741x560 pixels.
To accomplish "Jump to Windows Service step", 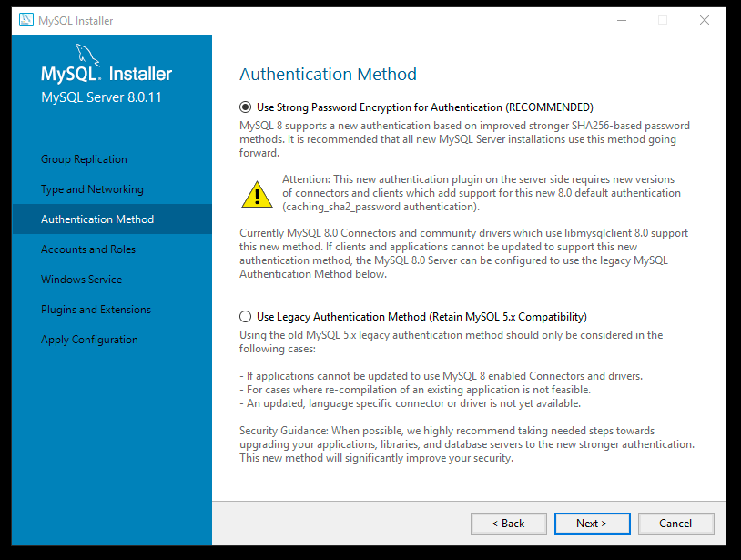I will (x=81, y=280).
